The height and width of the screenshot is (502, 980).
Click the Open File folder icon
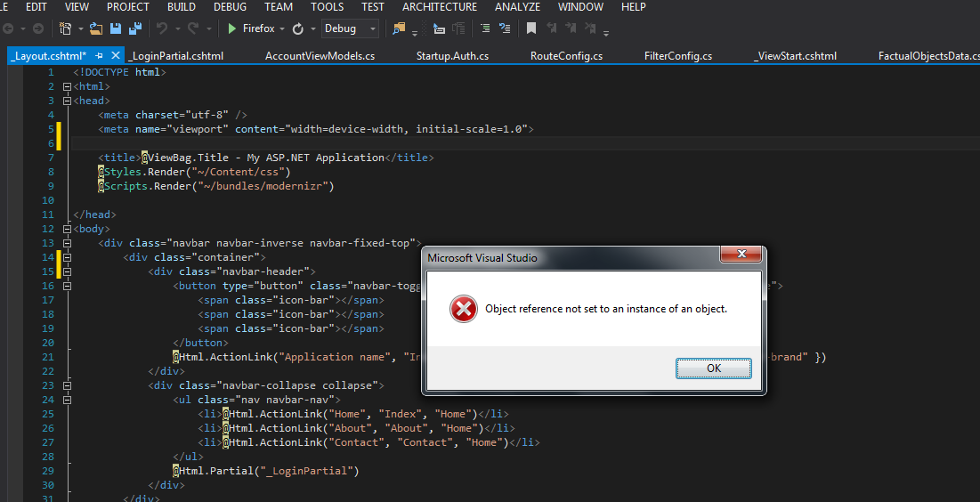pyautogui.click(x=96, y=28)
